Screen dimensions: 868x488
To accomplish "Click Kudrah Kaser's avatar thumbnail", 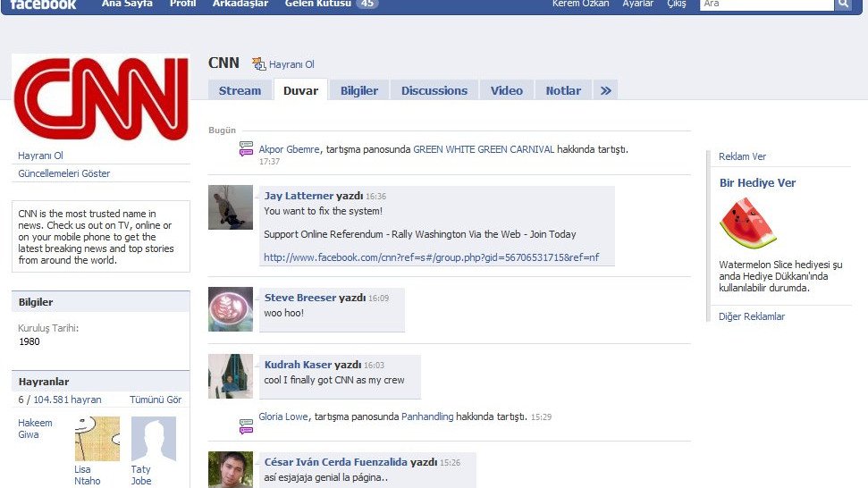I will [x=231, y=375].
